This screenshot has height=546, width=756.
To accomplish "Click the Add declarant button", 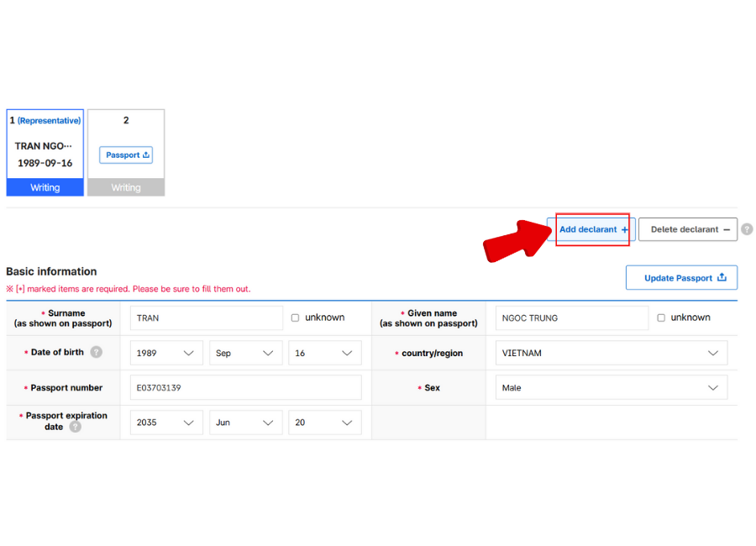I will pyautogui.click(x=592, y=229).
